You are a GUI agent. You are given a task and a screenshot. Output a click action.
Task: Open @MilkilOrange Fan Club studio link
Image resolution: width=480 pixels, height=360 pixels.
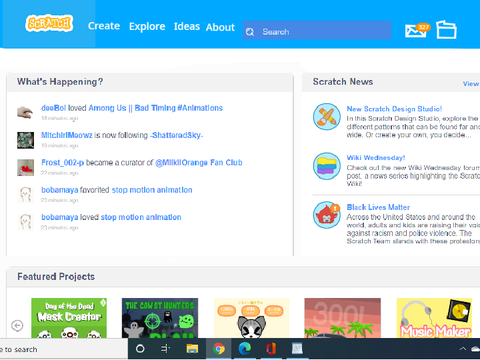(199, 163)
